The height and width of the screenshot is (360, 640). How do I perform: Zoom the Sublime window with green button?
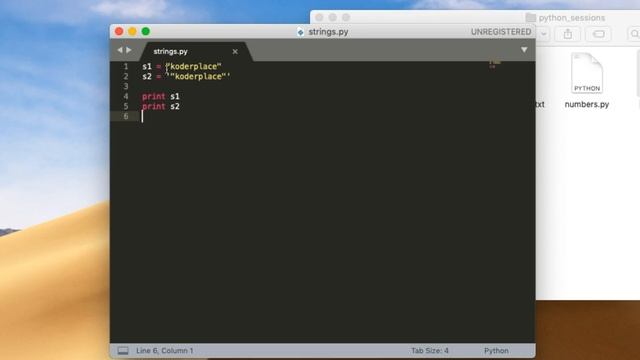pos(146,31)
